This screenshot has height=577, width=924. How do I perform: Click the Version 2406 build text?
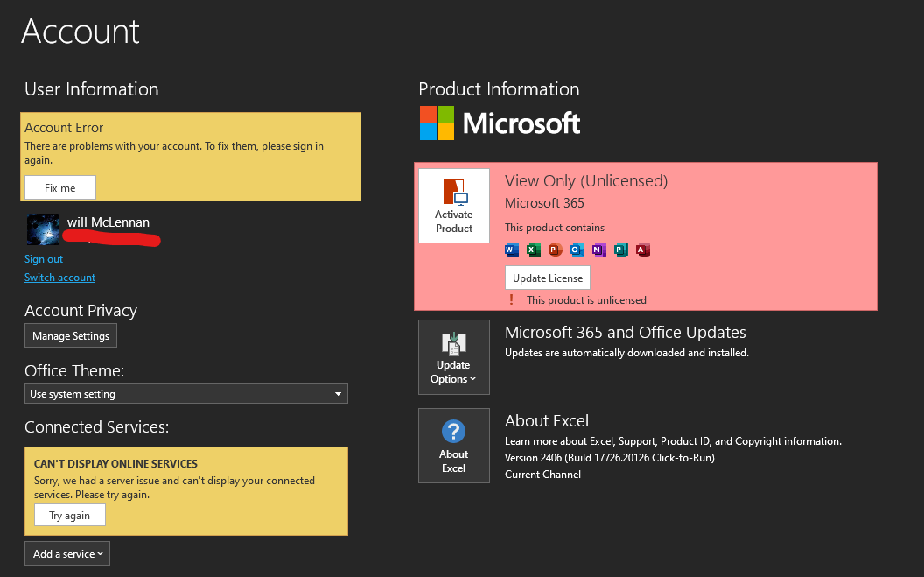610,458
